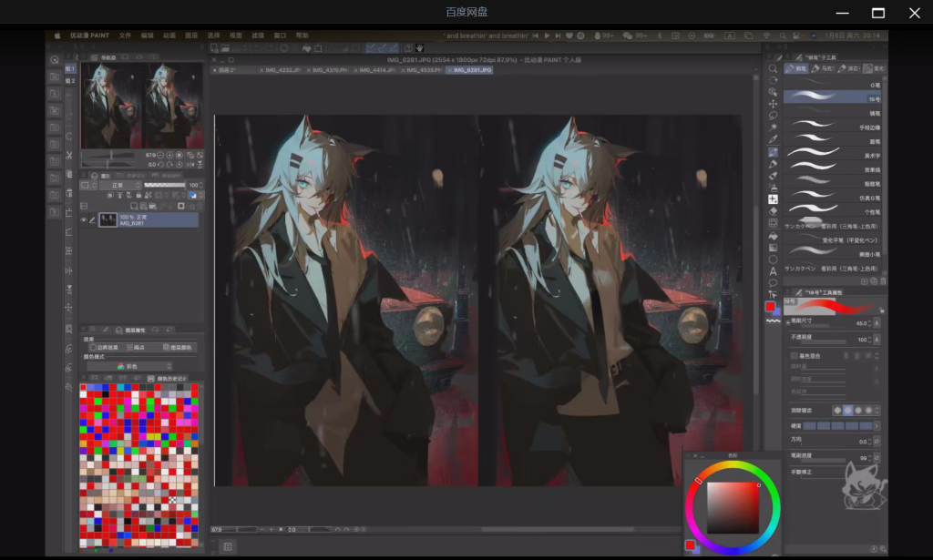The width and height of the screenshot is (933, 560).
Task: Choose the Text tool
Action: click(x=773, y=270)
